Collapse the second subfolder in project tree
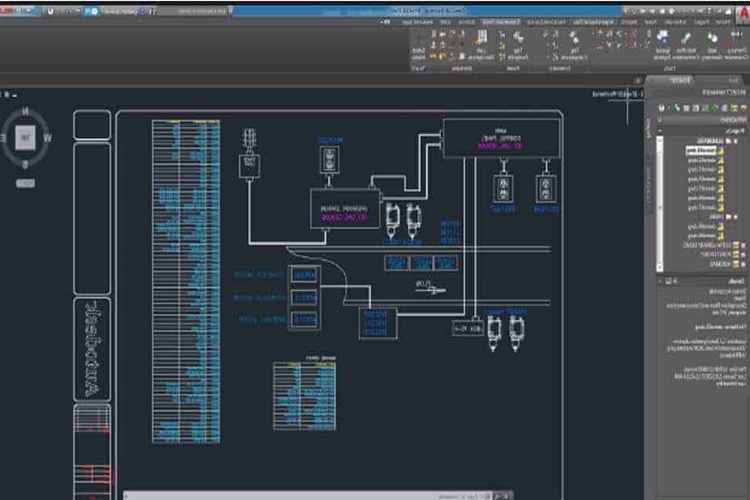Image resolution: width=750 pixels, height=500 pixels. coord(735,217)
